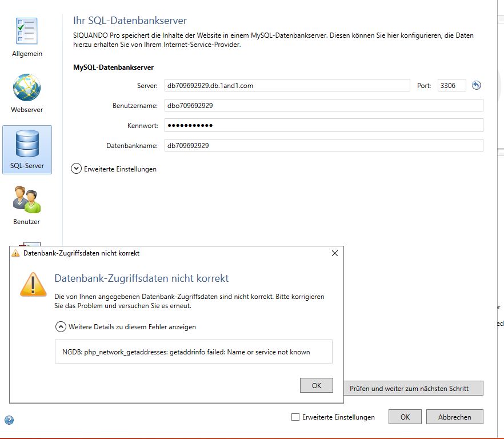Select the Datenbankname text field
This screenshot has height=439, width=504.
click(x=323, y=146)
